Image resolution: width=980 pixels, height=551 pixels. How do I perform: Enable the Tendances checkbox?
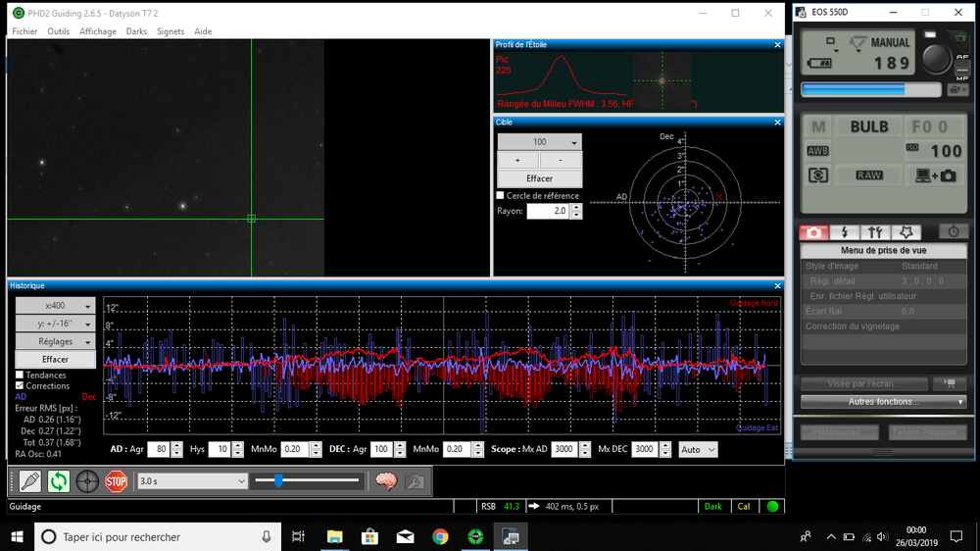20,376
